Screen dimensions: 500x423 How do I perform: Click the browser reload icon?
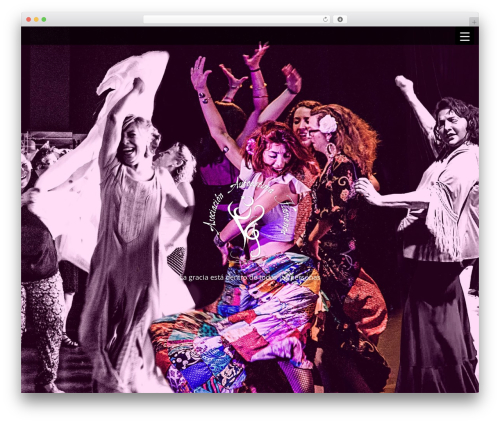pos(325,20)
